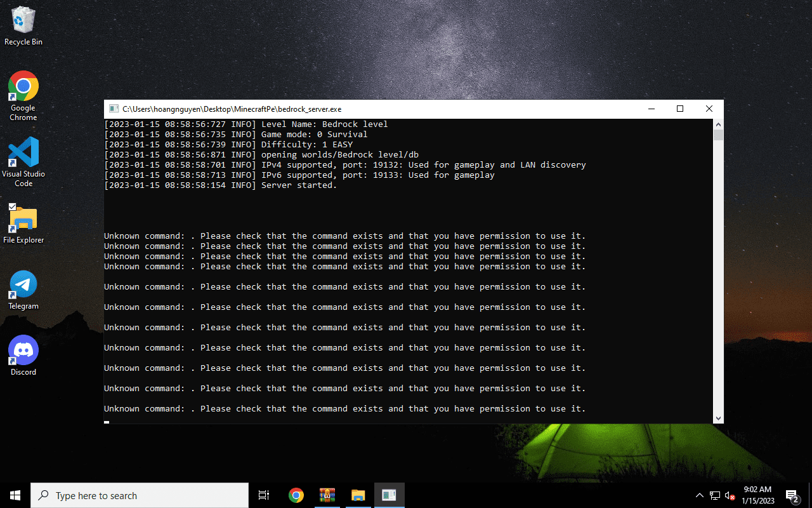
Task: Click the 'Difficulty: 1 EASY' line
Action: [228, 145]
